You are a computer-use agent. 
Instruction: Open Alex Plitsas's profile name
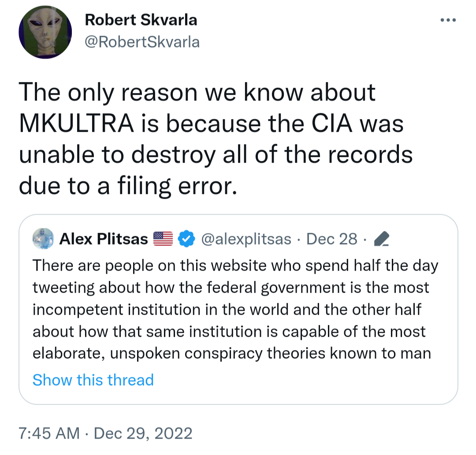pyautogui.click(x=104, y=239)
